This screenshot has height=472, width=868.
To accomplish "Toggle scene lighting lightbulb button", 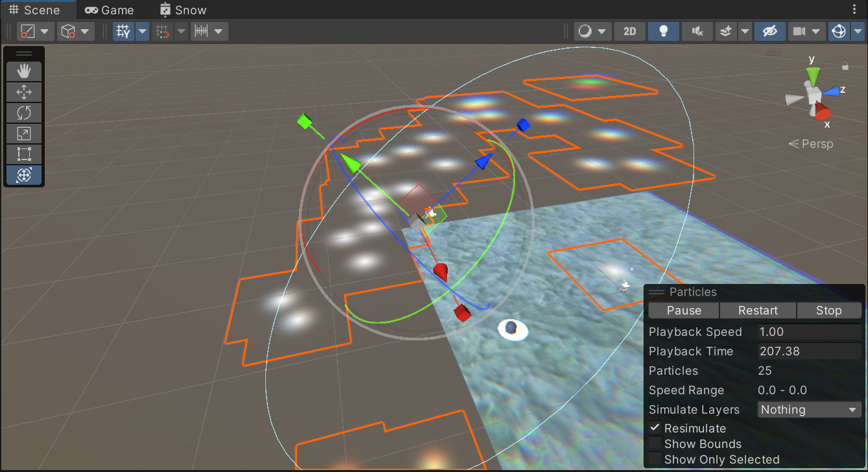I will [x=663, y=31].
